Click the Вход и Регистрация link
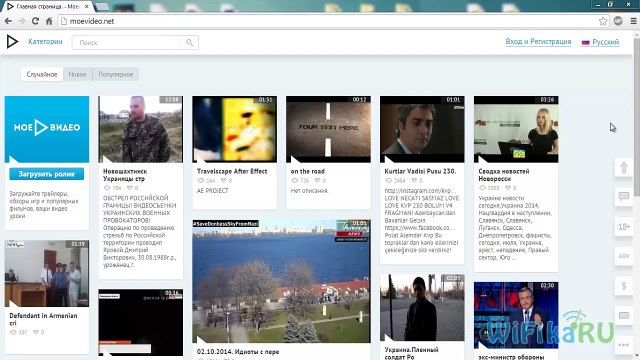The height and width of the screenshot is (360, 640). pyautogui.click(x=538, y=42)
